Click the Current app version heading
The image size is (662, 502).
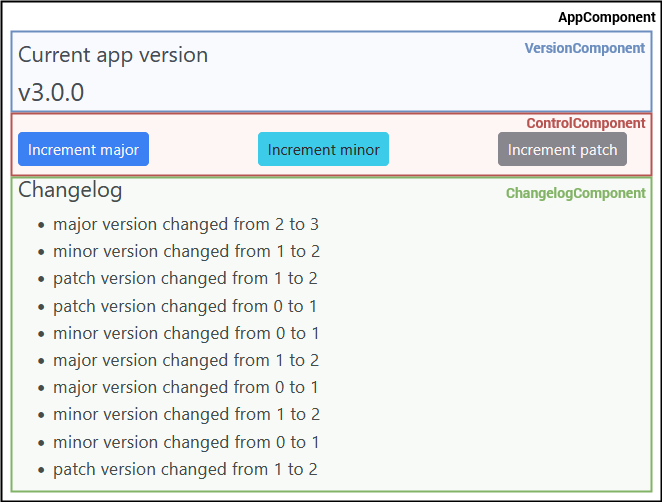(x=113, y=54)
